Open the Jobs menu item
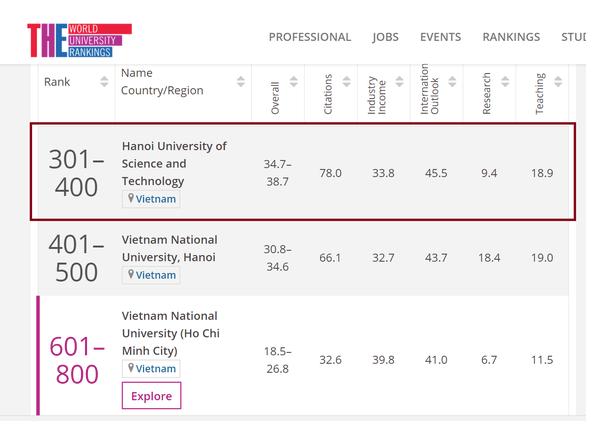601x445 pixels. point(385,37)
